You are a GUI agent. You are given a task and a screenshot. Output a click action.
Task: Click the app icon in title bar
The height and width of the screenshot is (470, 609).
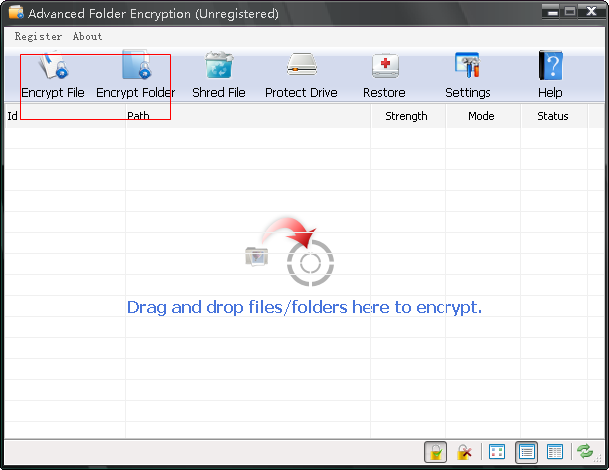[x=16, y=12]
